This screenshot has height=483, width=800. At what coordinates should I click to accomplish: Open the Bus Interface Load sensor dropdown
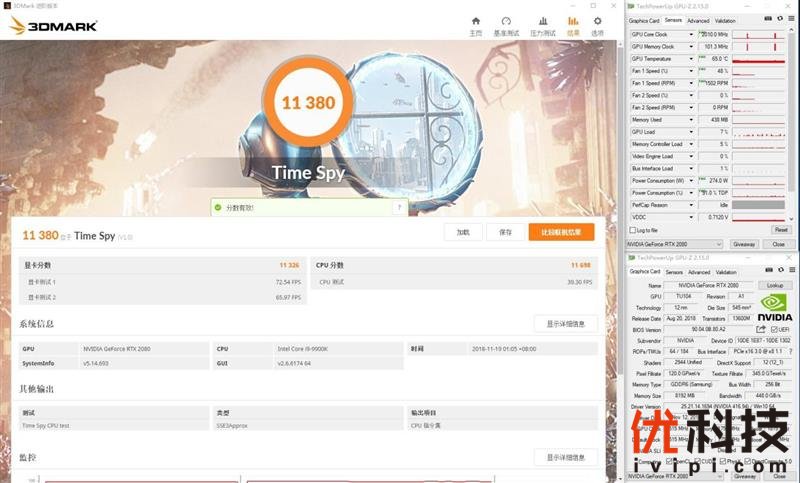(x=691, y=168)
